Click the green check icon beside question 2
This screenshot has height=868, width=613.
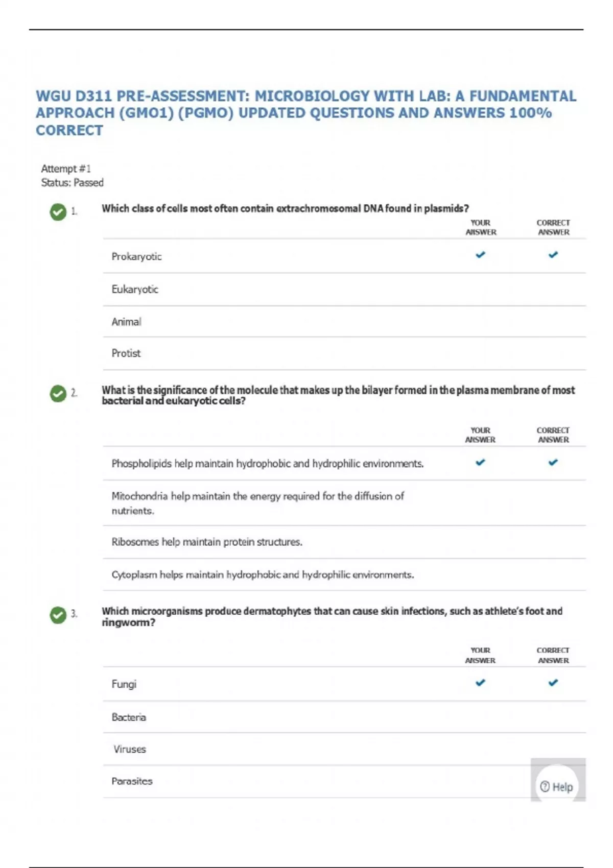click(x=58, y=394)
